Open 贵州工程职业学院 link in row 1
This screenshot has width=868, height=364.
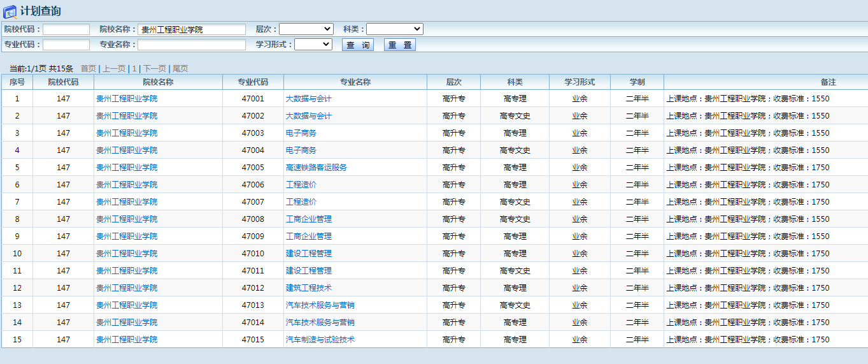click(127, 99)
